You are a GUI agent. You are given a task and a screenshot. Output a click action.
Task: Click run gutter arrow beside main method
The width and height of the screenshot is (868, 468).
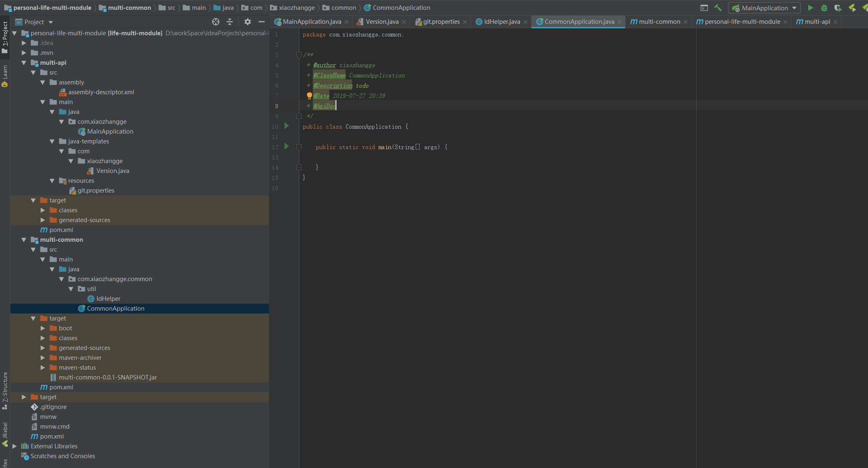point(287,146)
